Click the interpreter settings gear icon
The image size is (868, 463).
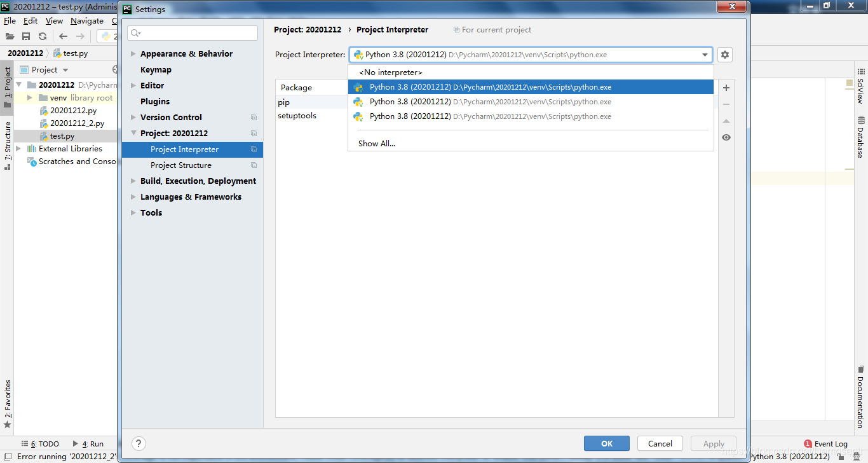[725, 55]
